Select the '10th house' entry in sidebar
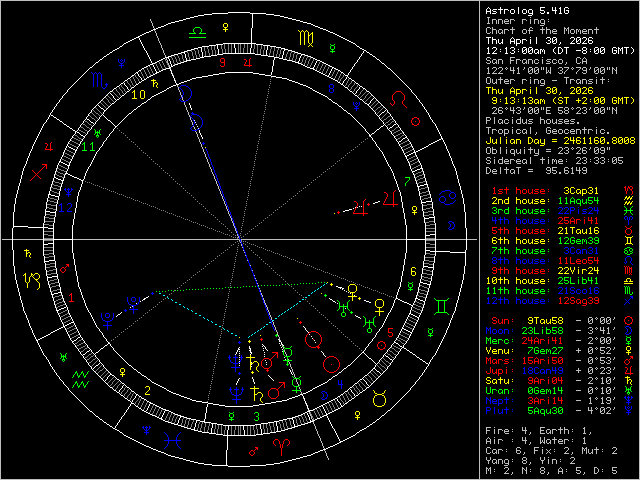This screenshot has height=480, width=640. (549, 279)
